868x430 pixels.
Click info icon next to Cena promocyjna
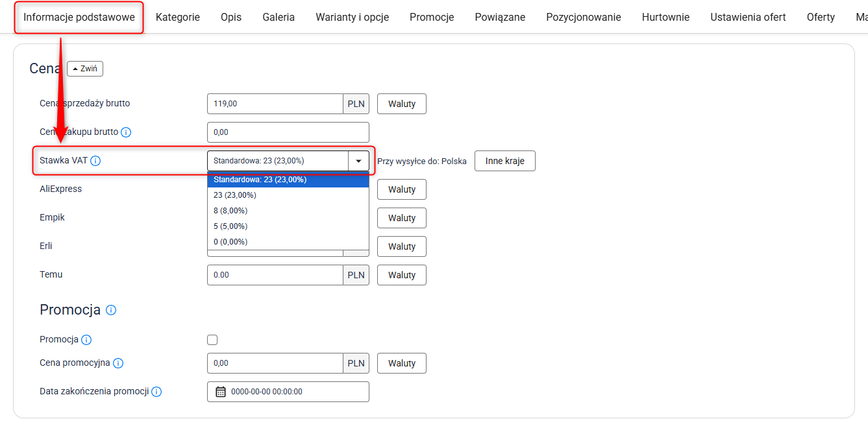[118, 363]
